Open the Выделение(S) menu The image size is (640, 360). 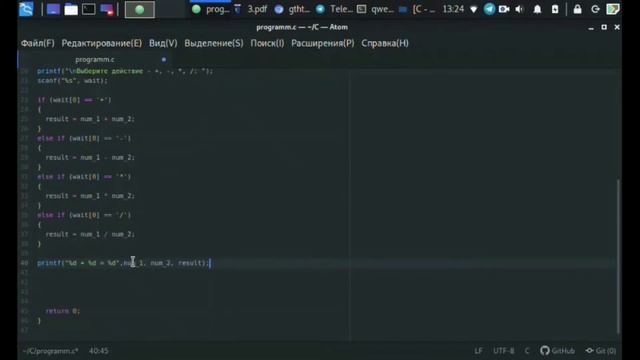(x=213, y=43)
